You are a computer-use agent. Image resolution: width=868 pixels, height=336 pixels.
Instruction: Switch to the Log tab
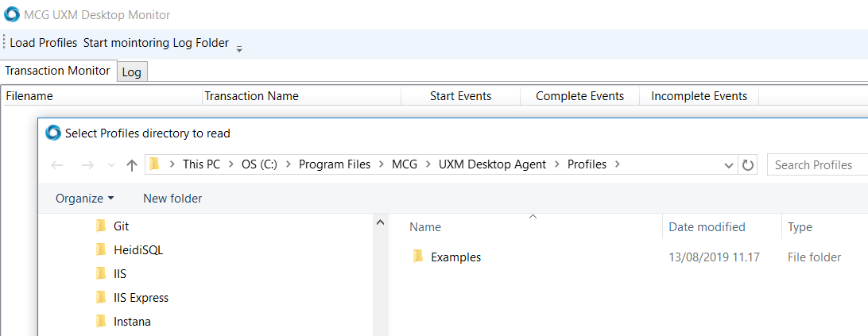click(x=132, y=72)
